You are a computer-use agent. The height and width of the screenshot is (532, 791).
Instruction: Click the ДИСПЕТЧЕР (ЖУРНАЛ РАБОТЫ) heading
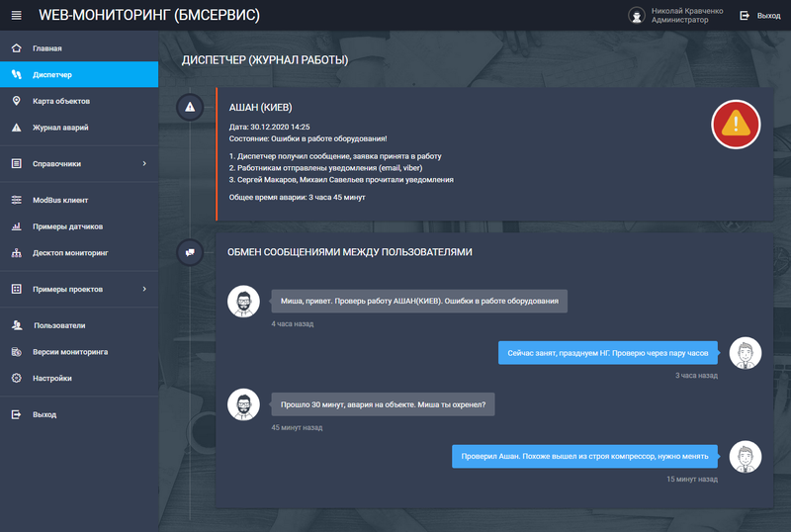[265, 60]
